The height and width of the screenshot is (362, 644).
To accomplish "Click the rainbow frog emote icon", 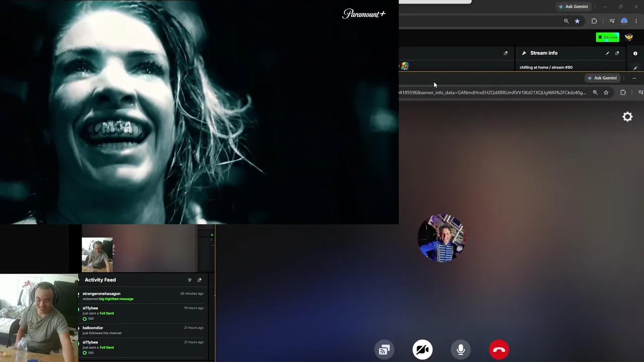I will [x=405, y=66].
